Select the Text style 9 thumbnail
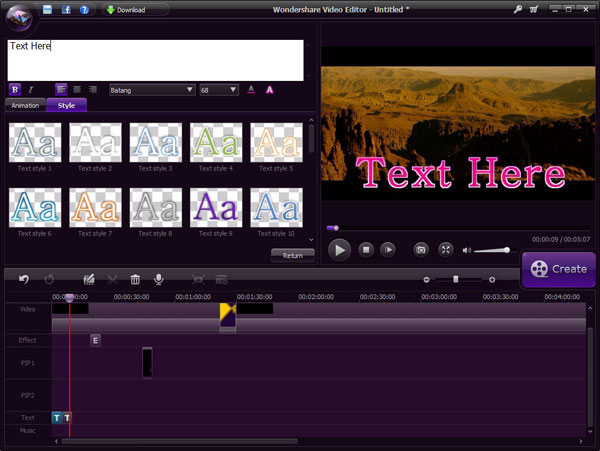The image size is (600, 451). [x=216, y=207]
